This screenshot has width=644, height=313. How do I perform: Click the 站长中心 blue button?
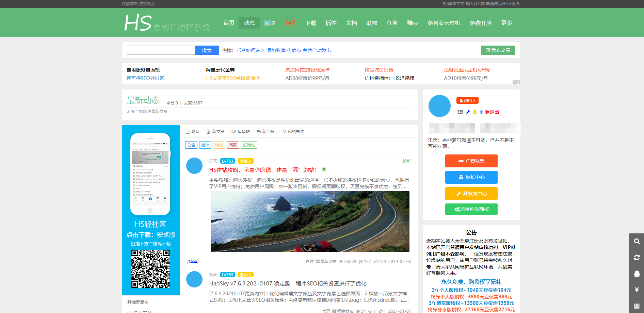(x=471, y=177)
